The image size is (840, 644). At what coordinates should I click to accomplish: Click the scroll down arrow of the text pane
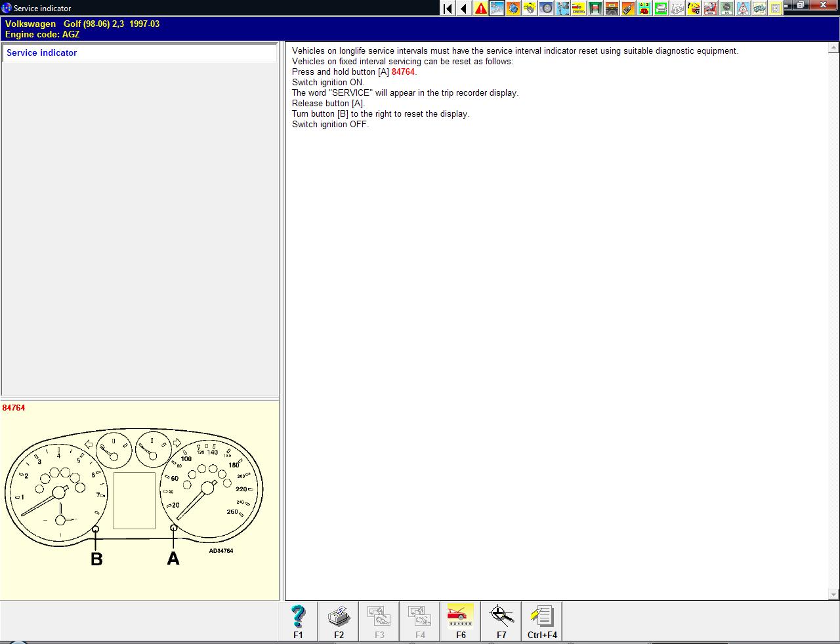point(833,595)
